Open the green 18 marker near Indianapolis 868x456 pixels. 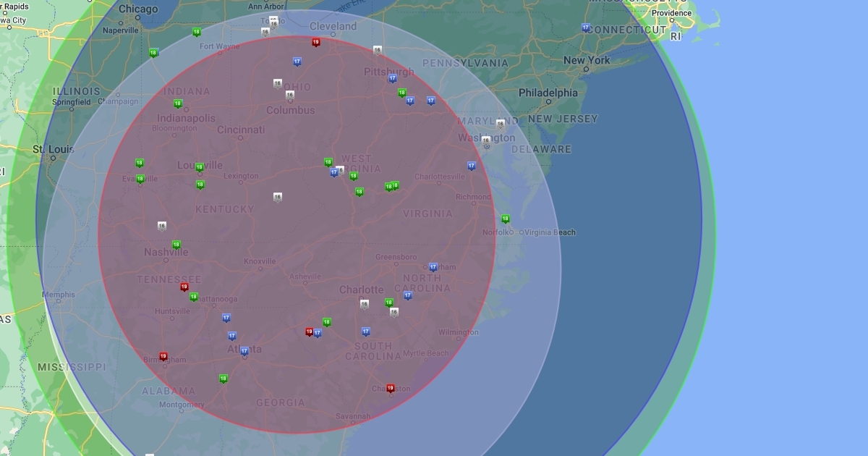click(x=178, y=104)
